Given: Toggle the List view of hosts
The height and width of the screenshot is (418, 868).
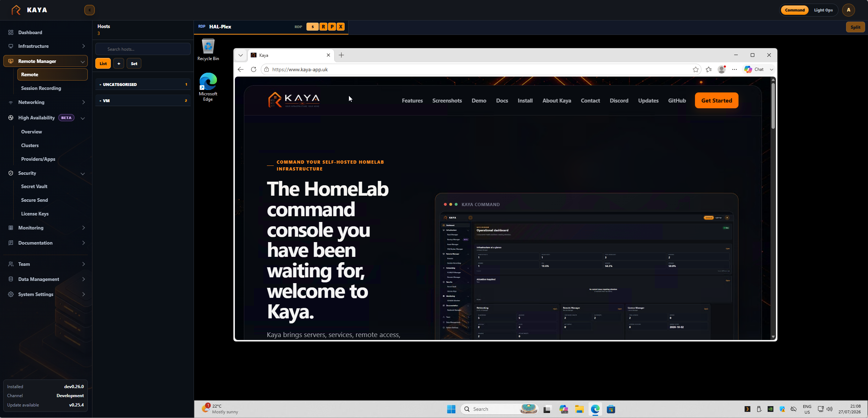Looking at the screenshot, I should pyautogui.click(x=103, y=64).
